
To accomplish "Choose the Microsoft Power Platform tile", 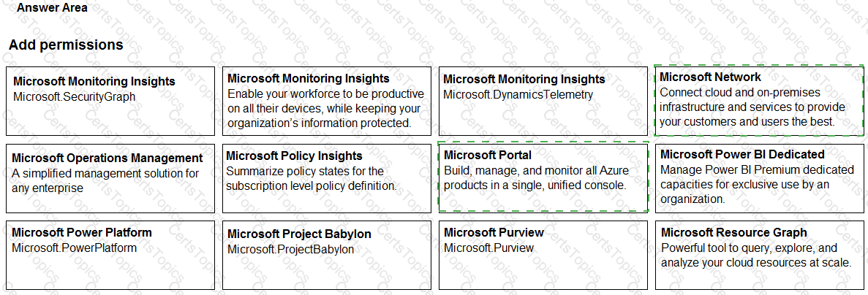I will (110, 256).
